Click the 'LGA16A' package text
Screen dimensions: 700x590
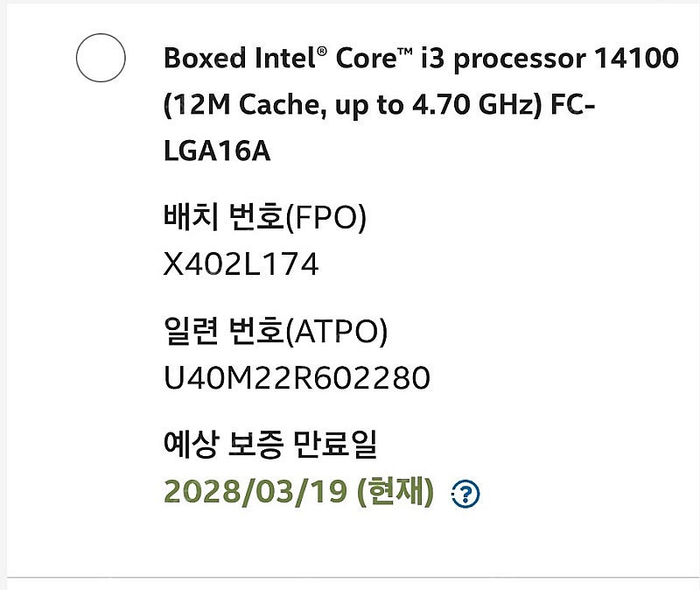[x=217, y=151]
